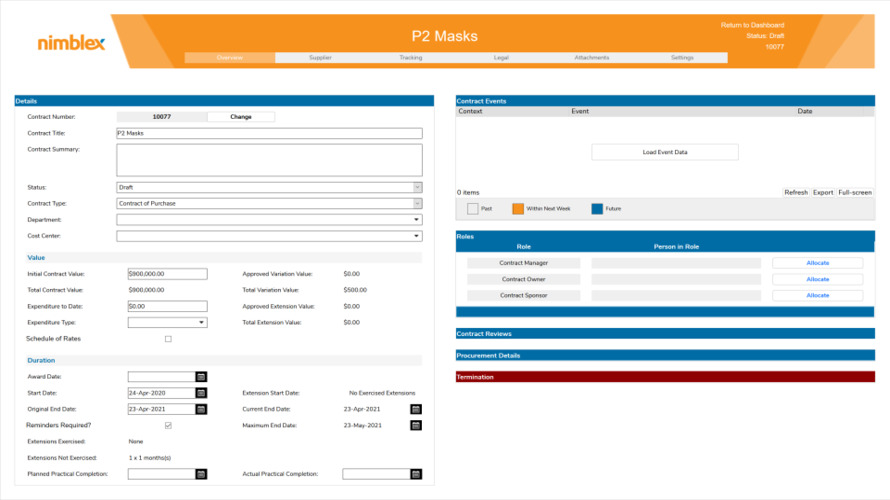Click the orange Within Next Week swatch
Viewport: 890px width, 500px height.
point(518,209)
